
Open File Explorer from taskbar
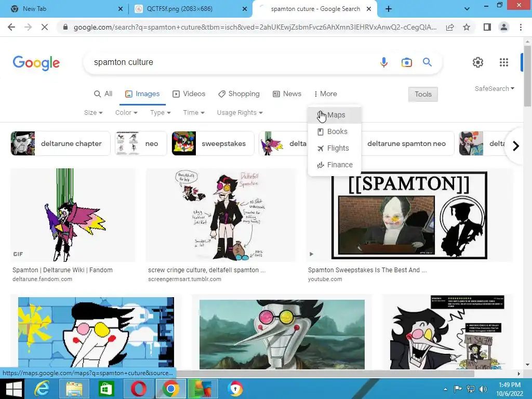pos(74,389)
